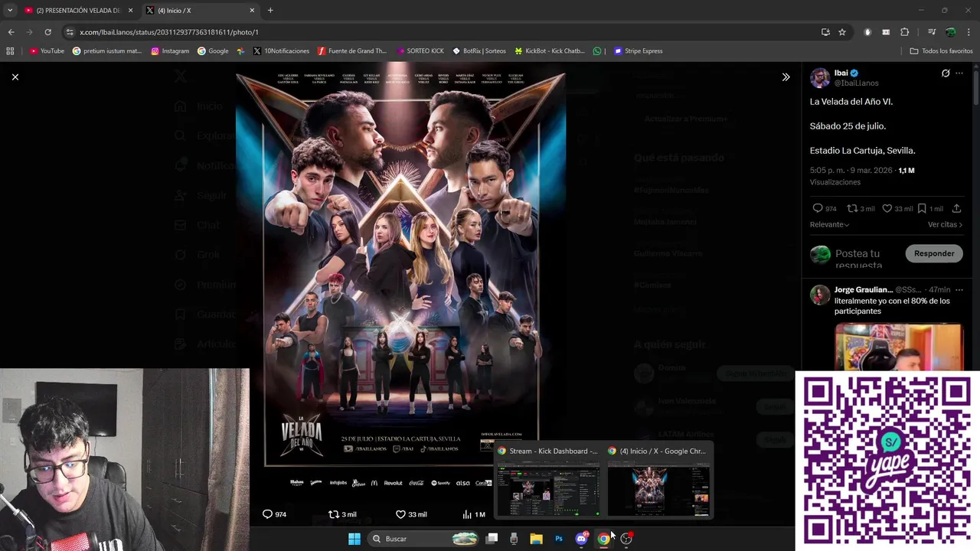Open Photoshop from the taskbar
The height and width of the screenshot is (551, 980).
559,539
